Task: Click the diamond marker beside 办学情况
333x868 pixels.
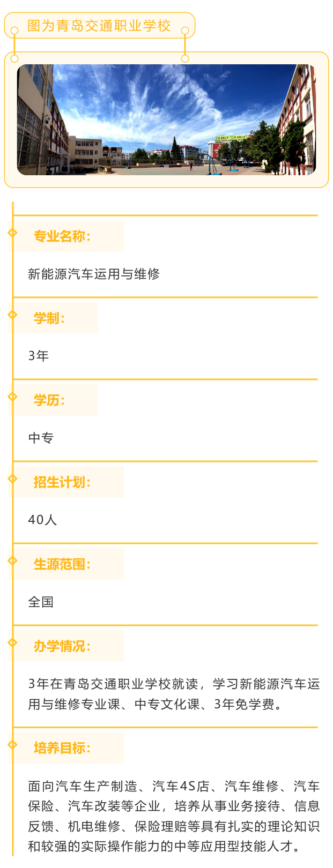Action: (13, 642)
